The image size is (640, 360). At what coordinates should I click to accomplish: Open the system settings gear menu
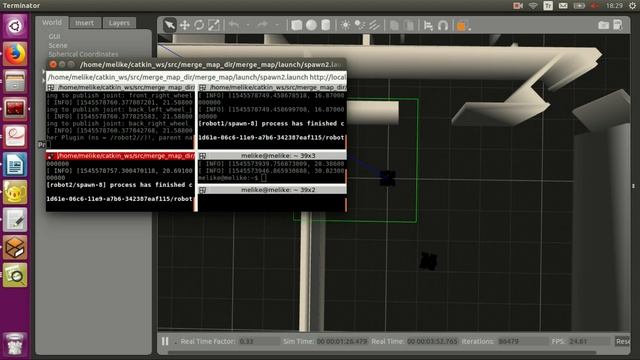pos(633,6)
